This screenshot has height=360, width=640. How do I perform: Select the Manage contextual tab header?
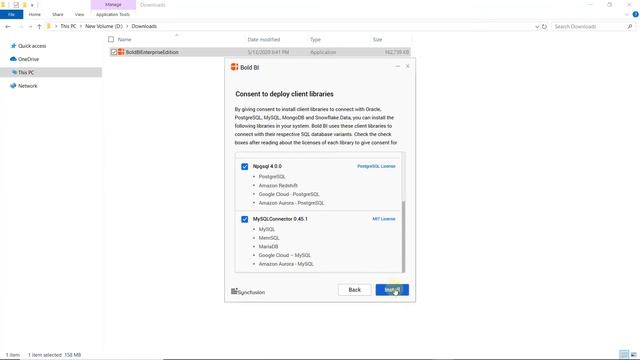(x=113, y=4)
